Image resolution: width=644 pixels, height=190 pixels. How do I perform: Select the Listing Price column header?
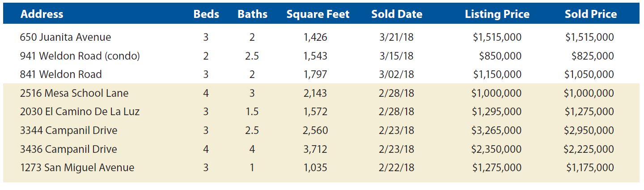[x=497, y=14]
